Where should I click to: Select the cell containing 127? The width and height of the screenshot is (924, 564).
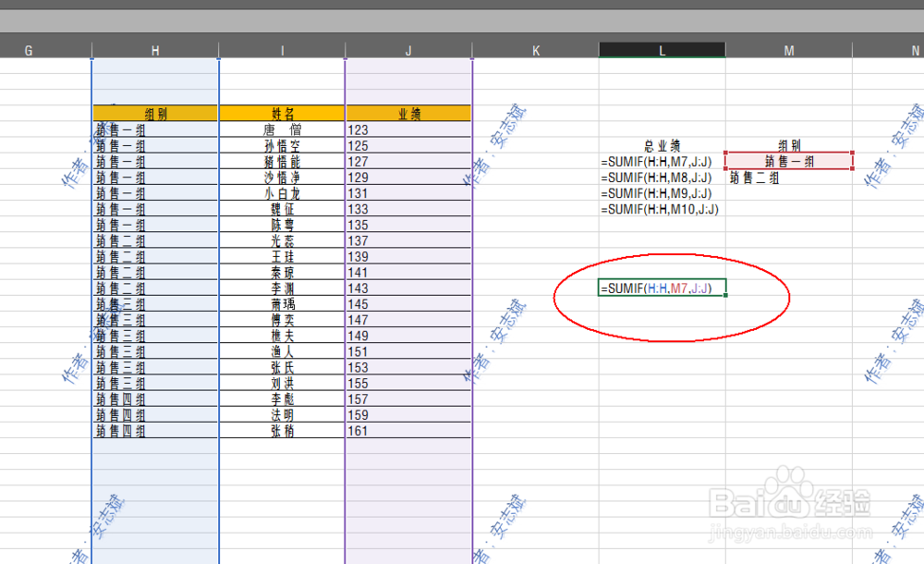[408, 162]
